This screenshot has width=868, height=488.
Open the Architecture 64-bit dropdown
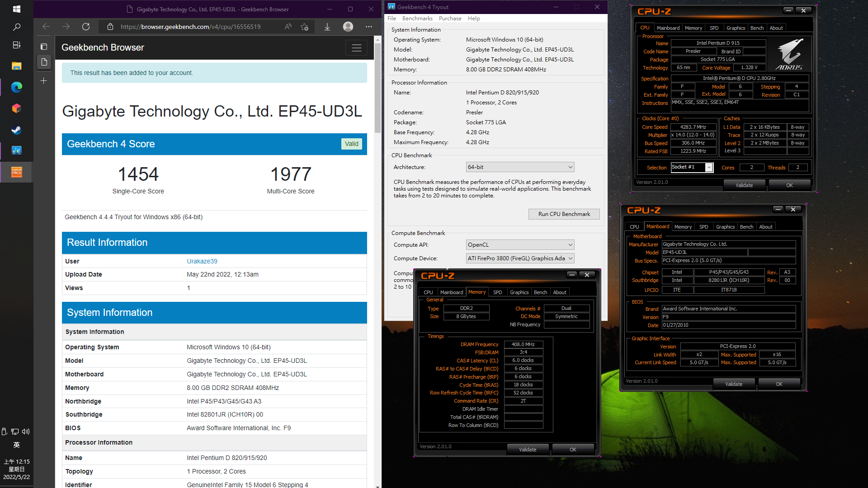[520, 167]
